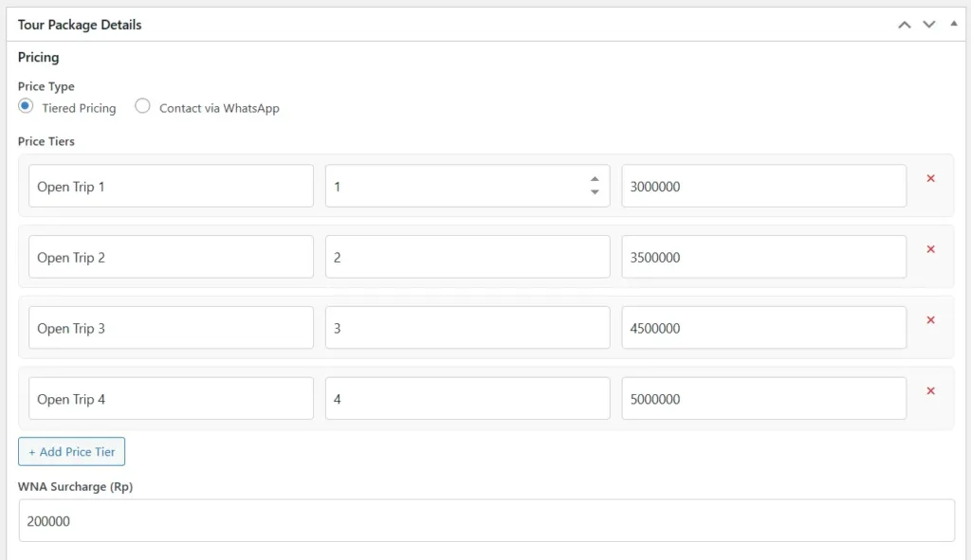Move Tour Package Details panel down
This screenshot has width=971, height=560.
[929, 25]
